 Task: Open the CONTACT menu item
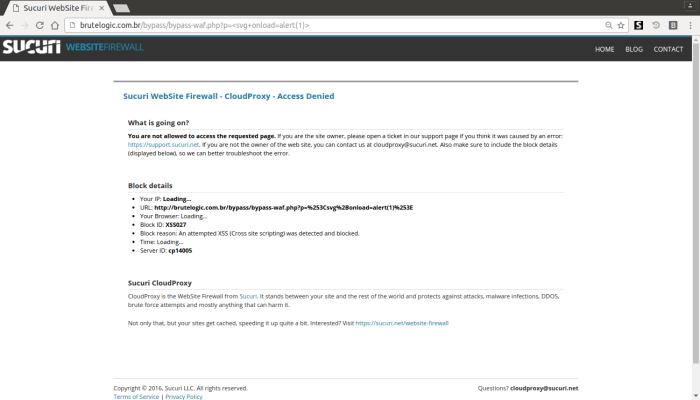[668, 49]
